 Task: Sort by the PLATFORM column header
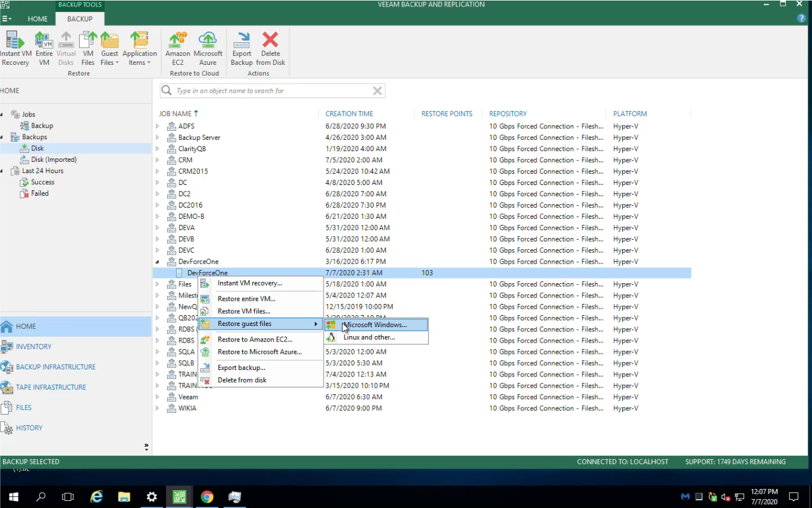[630, 114]
